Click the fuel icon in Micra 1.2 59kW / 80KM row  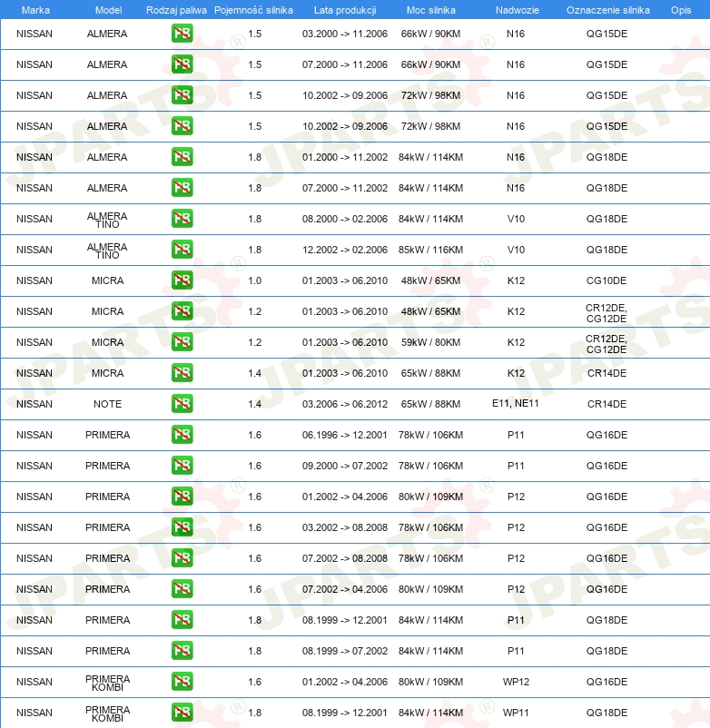(182, 341)
